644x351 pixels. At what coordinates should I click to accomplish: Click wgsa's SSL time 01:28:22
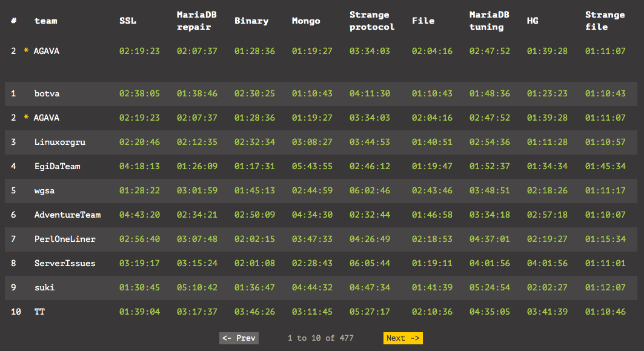[139, 190]
